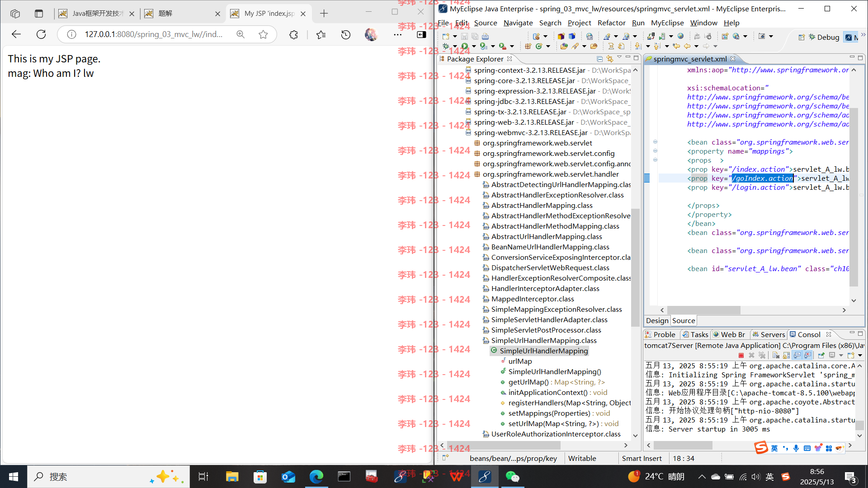Screen dimensions: 868x488
Task: Click the External Tools run icon
Action: pos(502,46)
